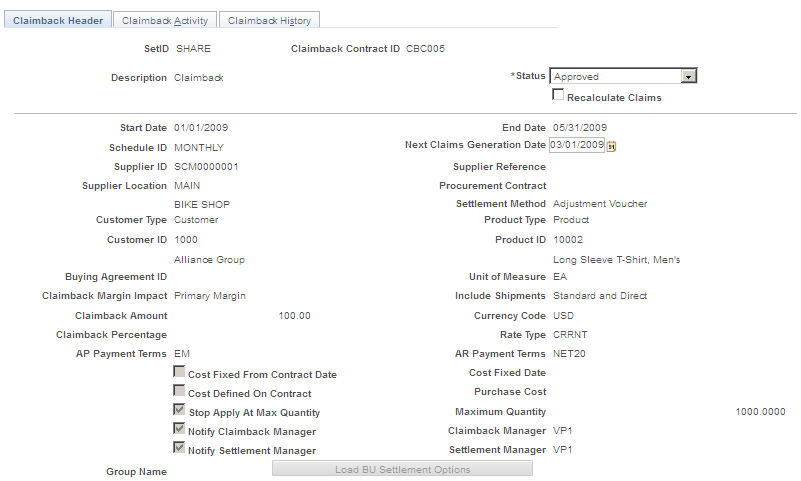Click the AR Payment Terms value NET20
The image size is (801, 481).
[x=570, y=353]
